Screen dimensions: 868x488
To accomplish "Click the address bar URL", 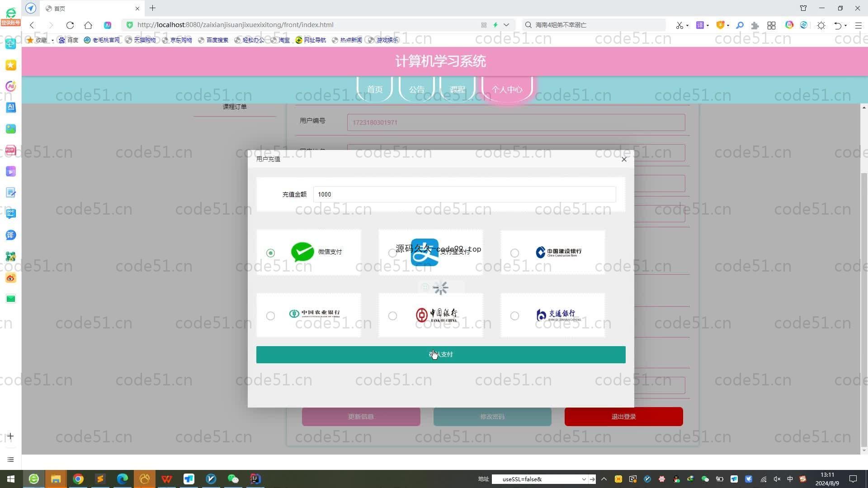I will coord(235,25).
